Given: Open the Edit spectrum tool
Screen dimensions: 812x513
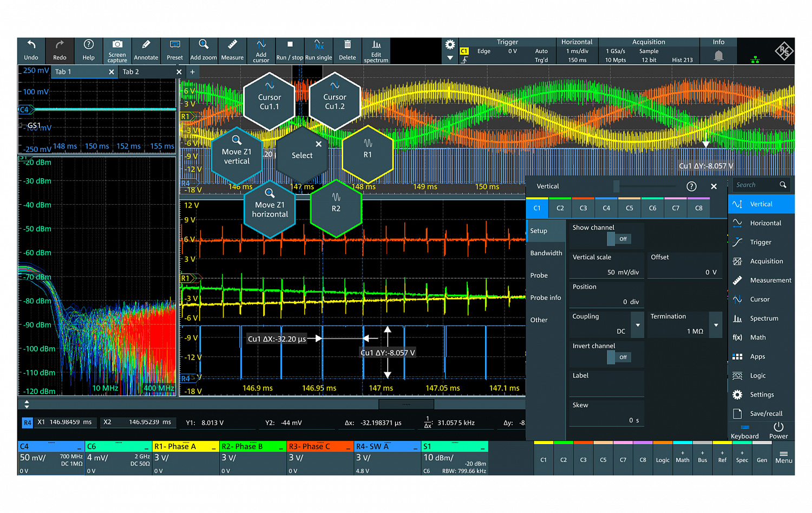Looking at the screenshot, I should tap(376, 50).
